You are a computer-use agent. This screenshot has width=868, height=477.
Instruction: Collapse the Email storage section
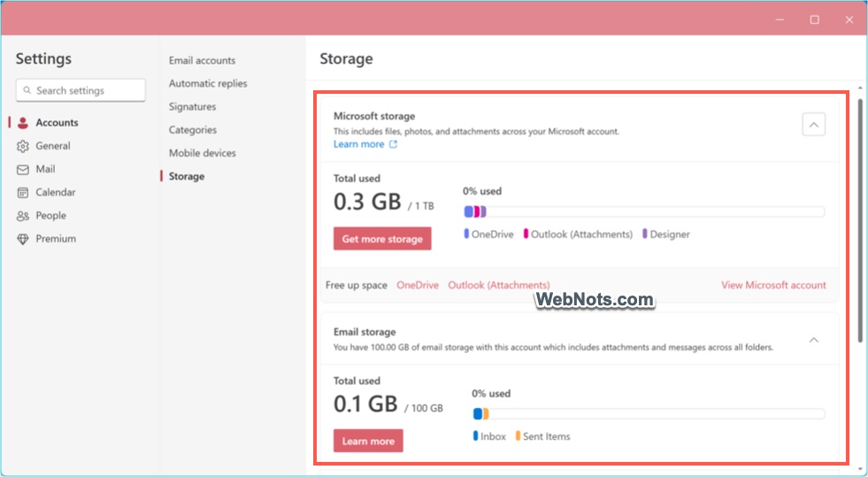pyautogui.click(x=814, y=340)
